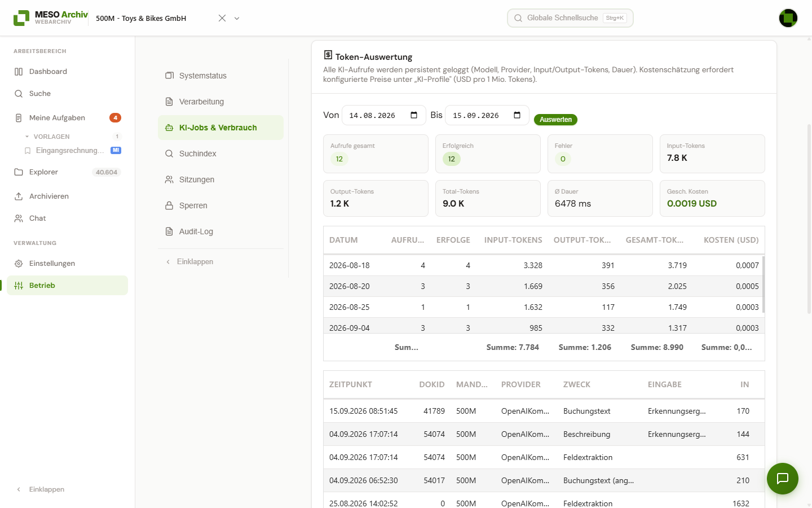Sort by the Kosten (USD) column header
Image resolution: width=812 pixels, height=508 pixels.
pos(731,240)
